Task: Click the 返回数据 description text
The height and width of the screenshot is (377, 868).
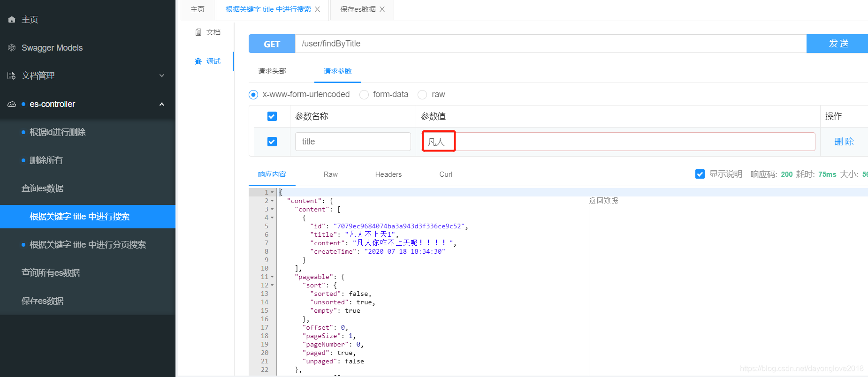Action: 603,201
